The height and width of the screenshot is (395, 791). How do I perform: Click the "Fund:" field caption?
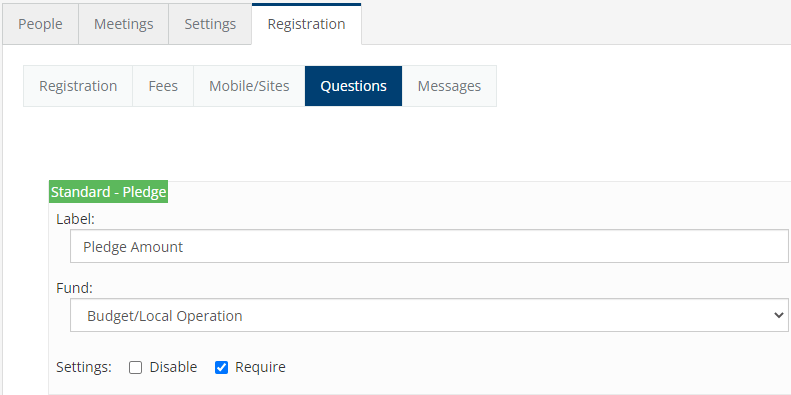75,288
